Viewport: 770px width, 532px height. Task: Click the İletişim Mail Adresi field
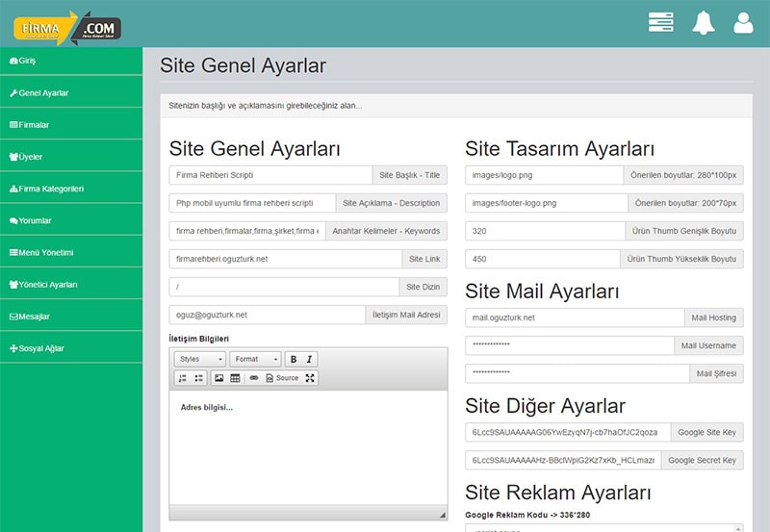268,316
